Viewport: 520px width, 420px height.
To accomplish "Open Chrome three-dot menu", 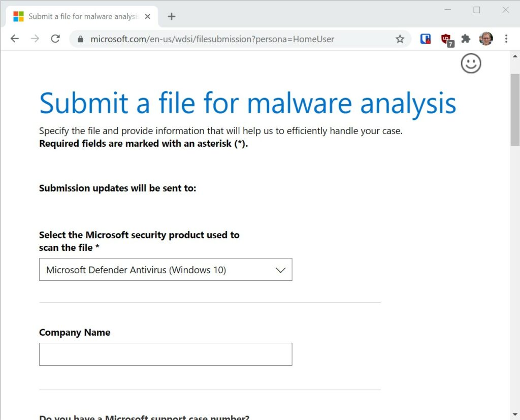I will 506,39.
